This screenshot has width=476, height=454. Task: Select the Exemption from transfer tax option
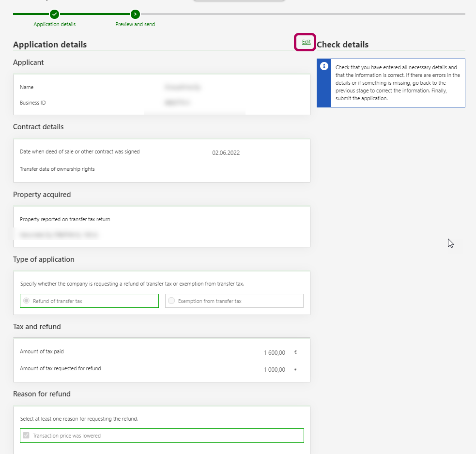tap(171, 301)
